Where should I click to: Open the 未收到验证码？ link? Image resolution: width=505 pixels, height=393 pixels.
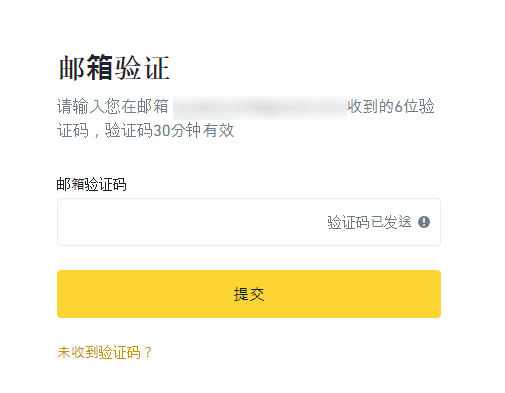point(105,352)
